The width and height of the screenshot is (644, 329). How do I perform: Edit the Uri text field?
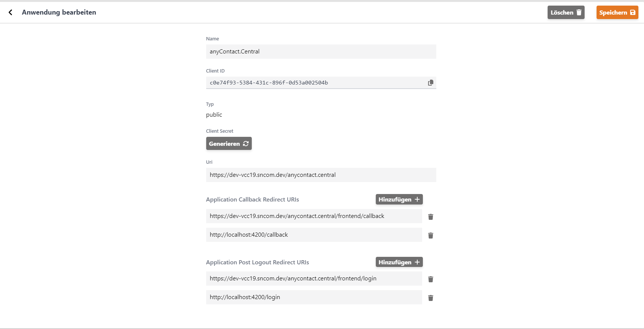pyautogui.click(x=321, y=175)
